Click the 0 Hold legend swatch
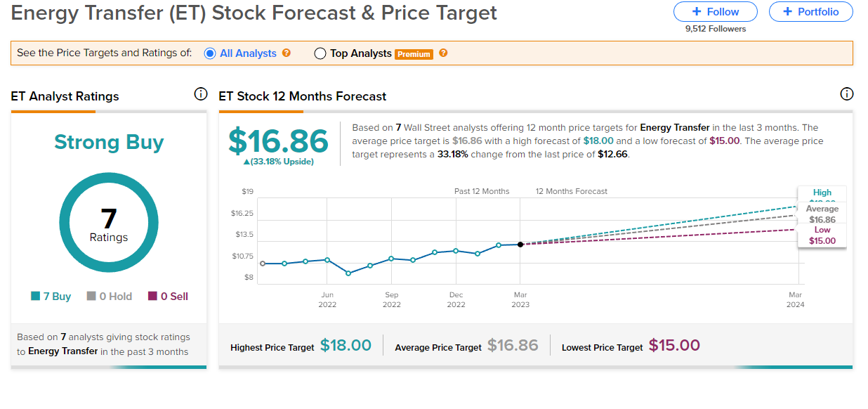The image size is (868, 409). tap(91, 297)
